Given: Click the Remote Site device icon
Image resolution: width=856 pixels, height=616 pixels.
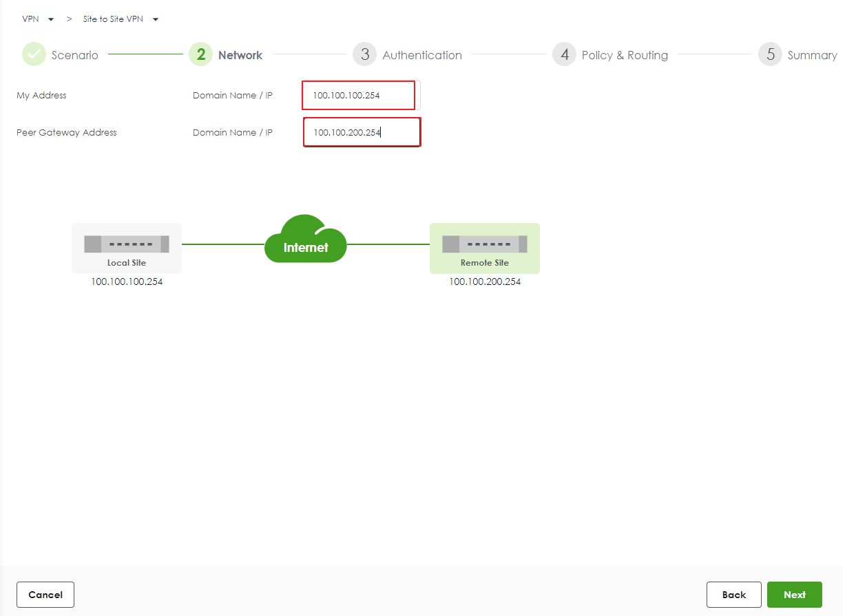Looking at the screenshot, I should 484,244.
